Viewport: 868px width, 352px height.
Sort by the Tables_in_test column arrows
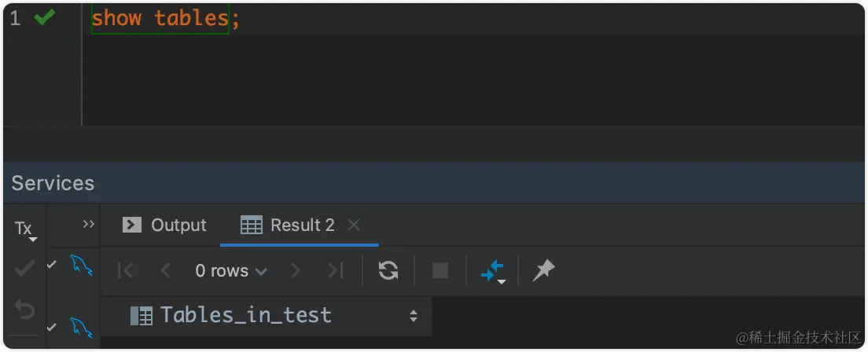click(x=413, y=316)
